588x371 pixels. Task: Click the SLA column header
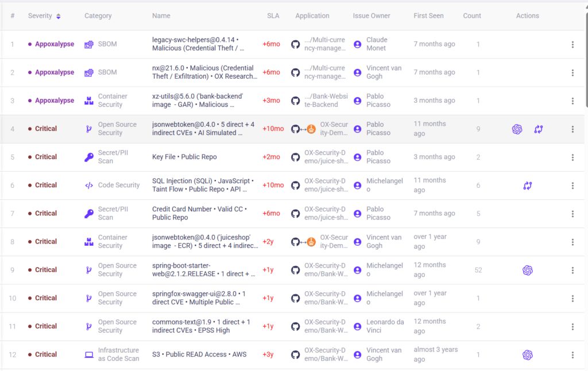(x=273, y=16)
